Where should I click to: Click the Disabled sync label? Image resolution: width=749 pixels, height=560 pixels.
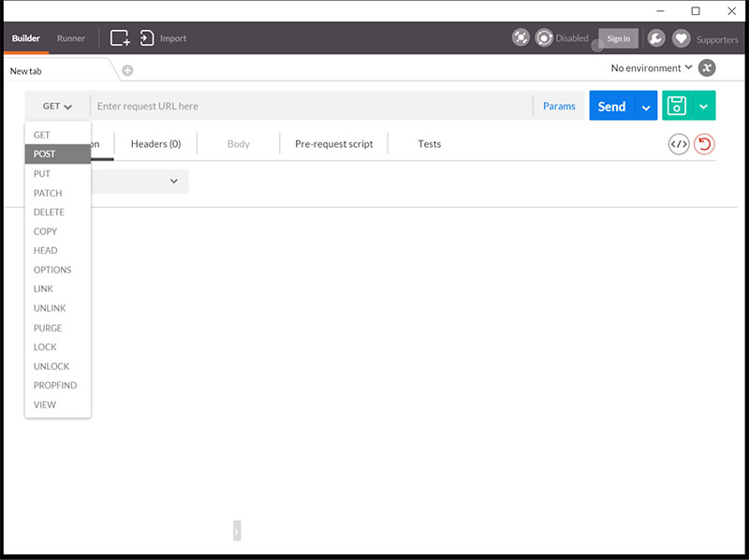point(572,38)
